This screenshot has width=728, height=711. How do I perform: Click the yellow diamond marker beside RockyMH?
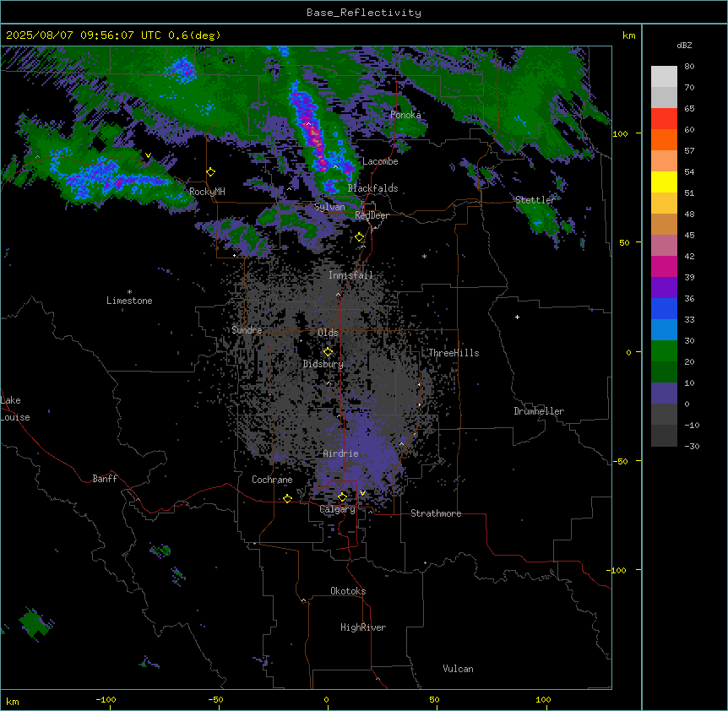click(211, 172)
